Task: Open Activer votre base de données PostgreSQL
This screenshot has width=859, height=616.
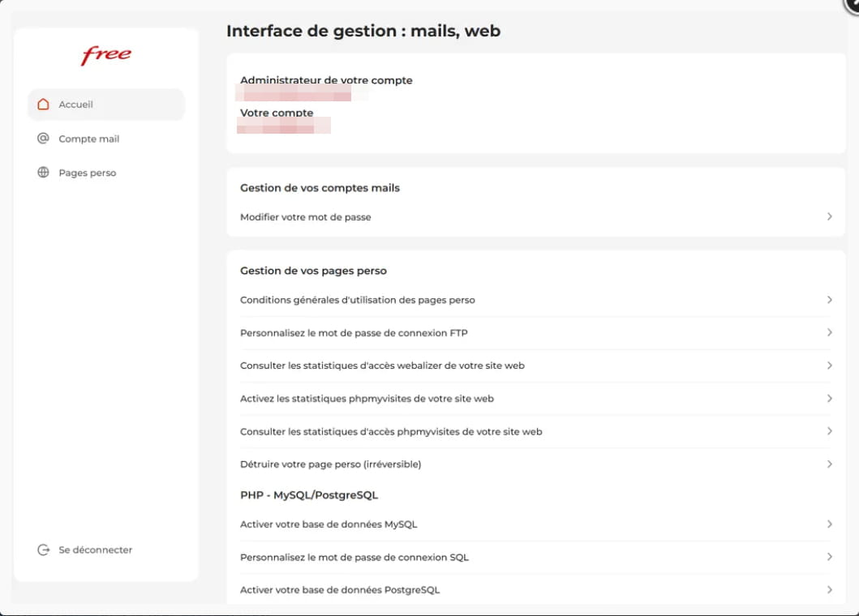Action: [340, 590]
